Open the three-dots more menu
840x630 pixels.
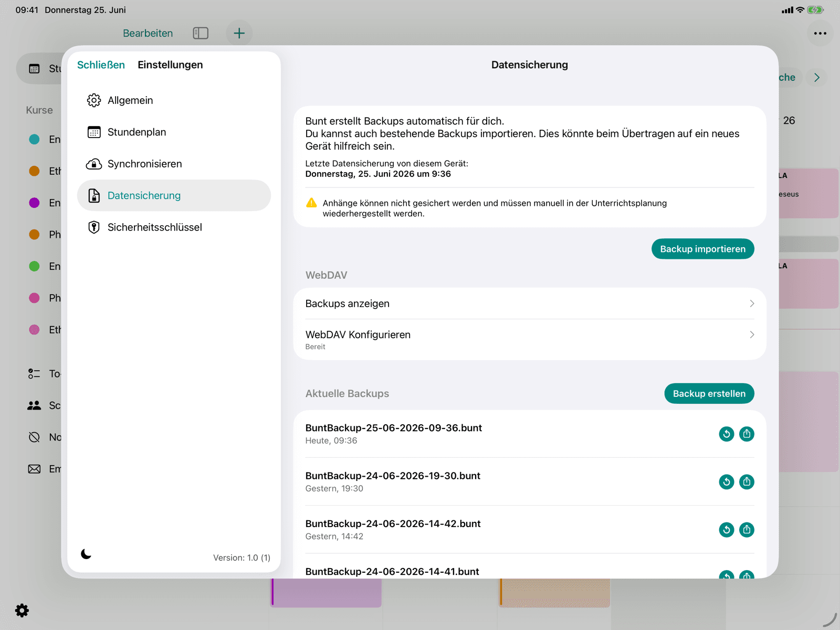click(x=820, y=33)
